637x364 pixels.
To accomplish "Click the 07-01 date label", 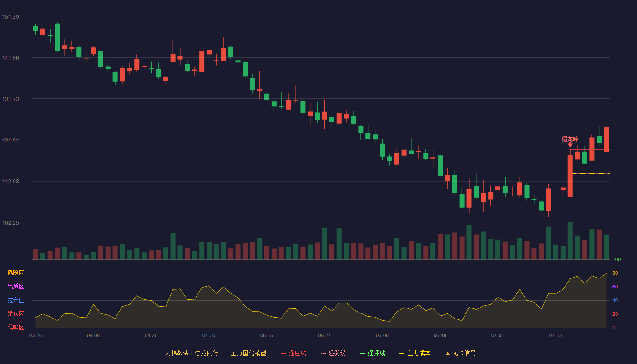I will [498, 335].
